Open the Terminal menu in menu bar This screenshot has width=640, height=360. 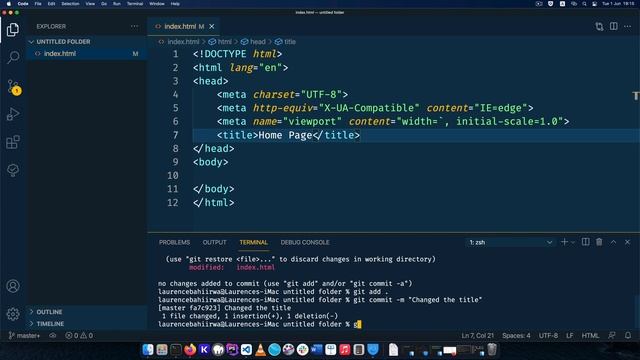coord(135,4)
